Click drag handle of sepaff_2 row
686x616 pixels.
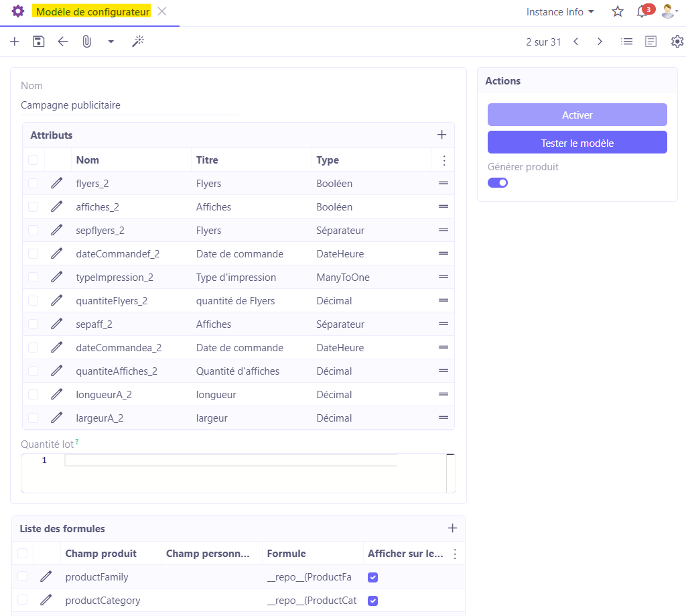click(x=443, y=324)
